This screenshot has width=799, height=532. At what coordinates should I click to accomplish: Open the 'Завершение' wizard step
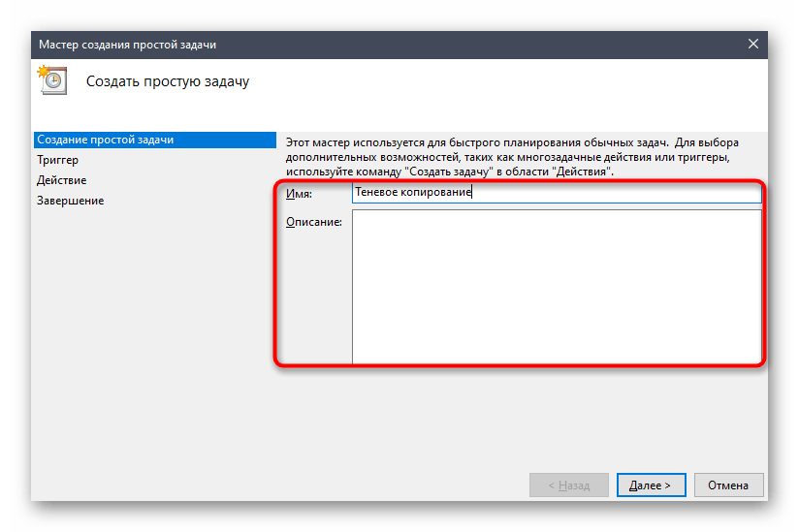pyautogui.click(x=71, y=201)
